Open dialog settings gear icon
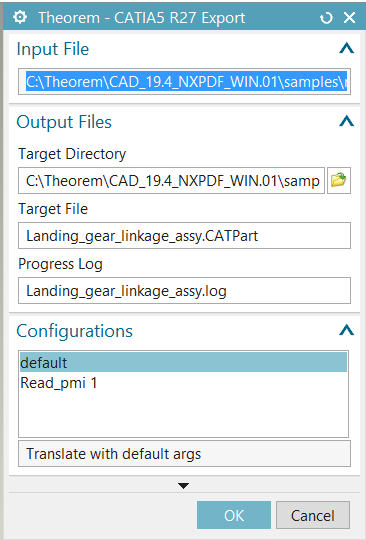This screenshot has width=366, height=540. (x=20, y=17)
